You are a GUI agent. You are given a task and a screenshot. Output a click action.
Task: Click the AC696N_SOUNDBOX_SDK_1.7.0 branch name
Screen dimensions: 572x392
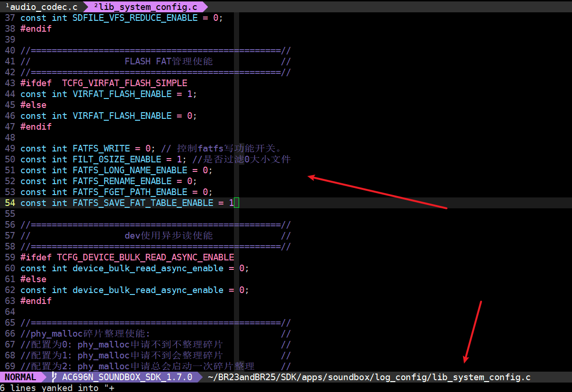click(127, 377)
